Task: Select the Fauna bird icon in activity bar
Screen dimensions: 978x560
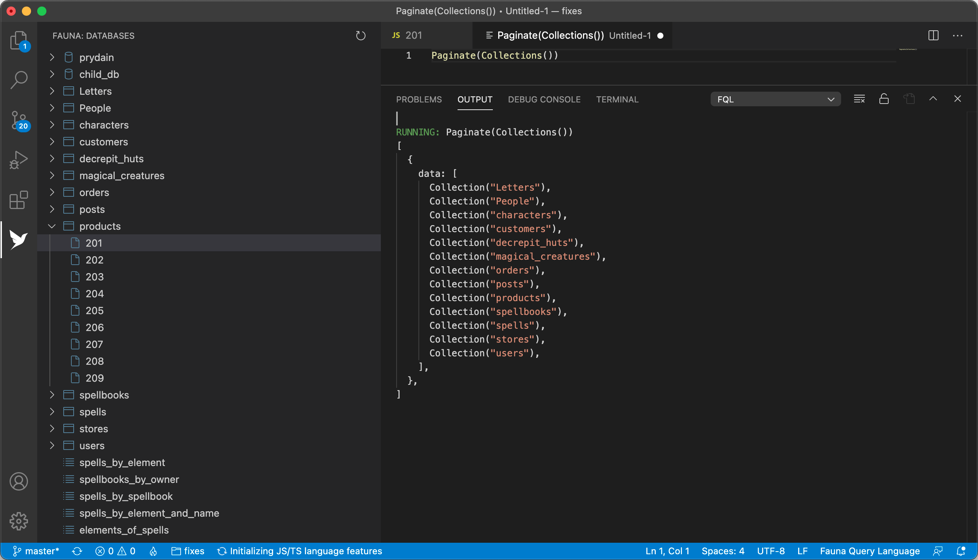Action: click(19, 240)
